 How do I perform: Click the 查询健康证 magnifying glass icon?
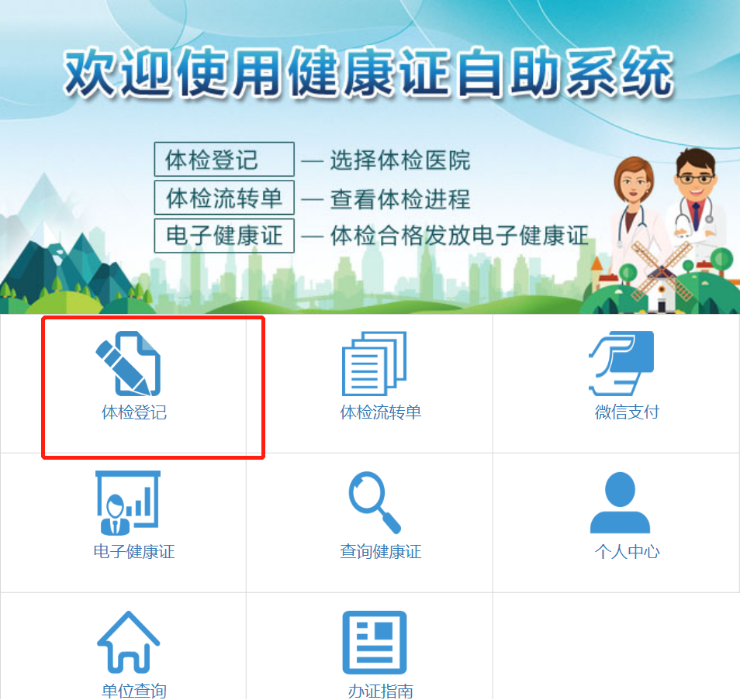tap(375, 503)
